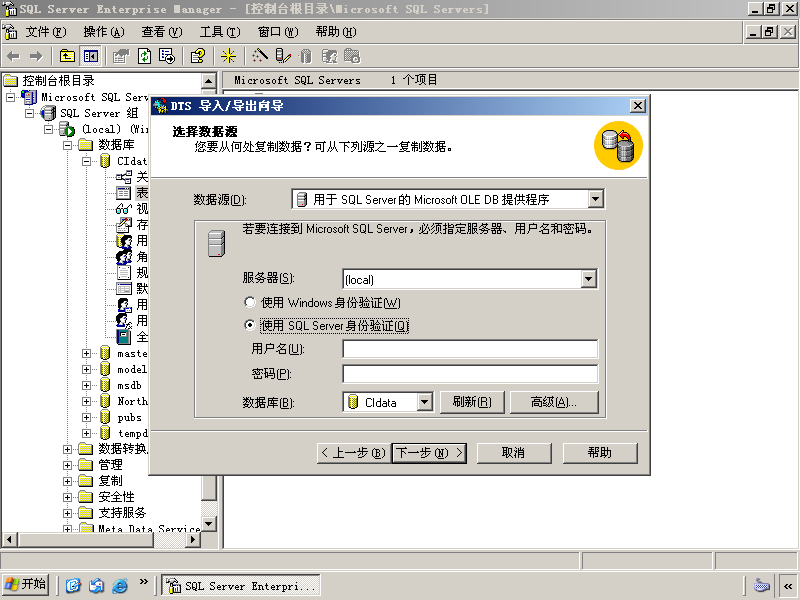The width and height of the screenshot is (800, 600).
Task: Click the 取消 button
Action: (x=514, y=453)
